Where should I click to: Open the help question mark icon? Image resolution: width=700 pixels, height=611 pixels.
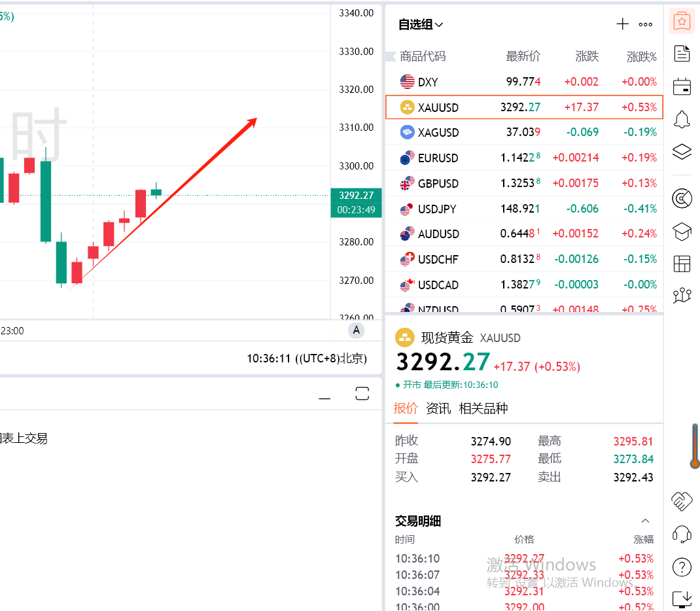click(682, 567)
